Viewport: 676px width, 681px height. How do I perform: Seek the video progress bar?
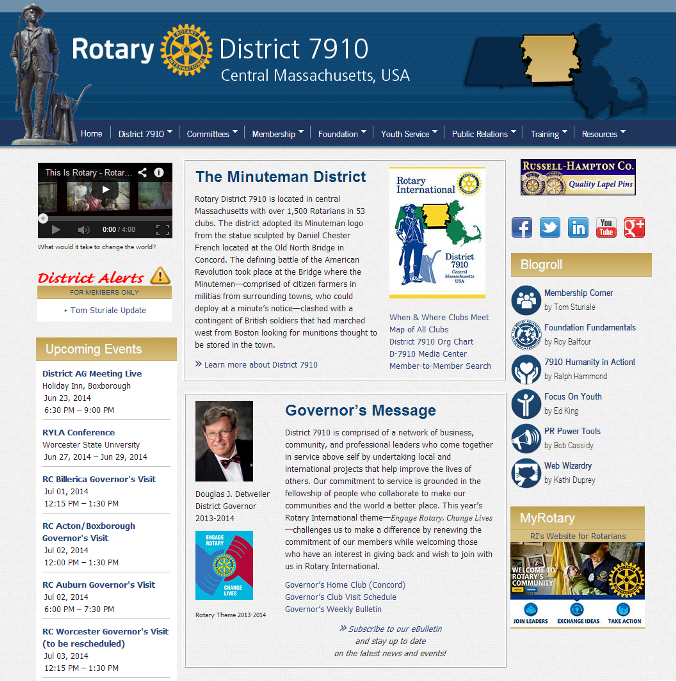(x=105, y=218)
